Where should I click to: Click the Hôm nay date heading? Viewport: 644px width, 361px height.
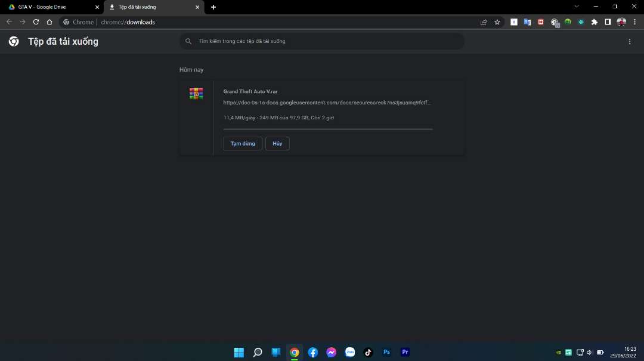(191, 69)
